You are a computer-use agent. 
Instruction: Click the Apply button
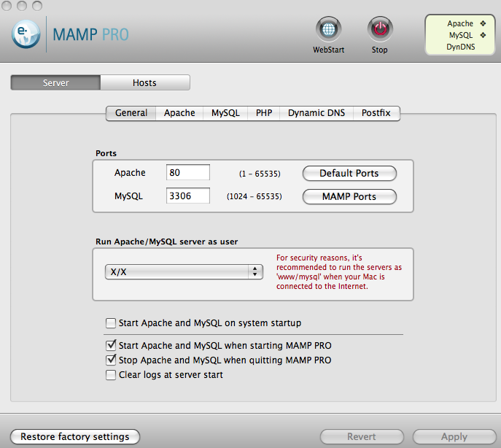pos(454,436)
